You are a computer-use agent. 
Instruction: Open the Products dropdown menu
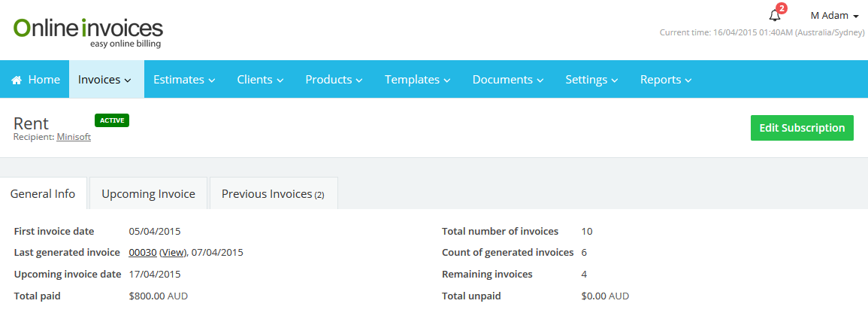[334, 80]
